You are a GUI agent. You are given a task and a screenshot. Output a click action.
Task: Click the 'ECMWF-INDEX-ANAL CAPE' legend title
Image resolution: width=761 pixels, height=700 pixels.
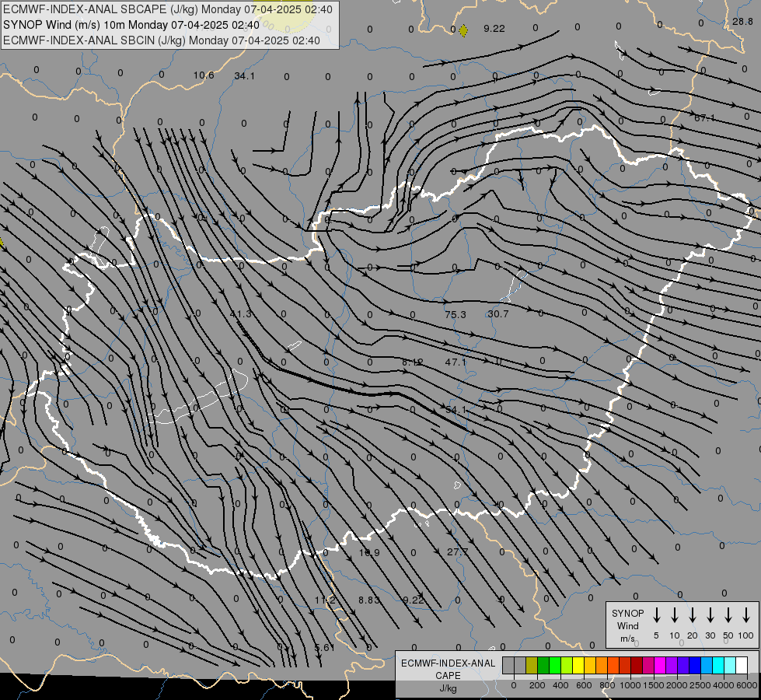[x=448, y=669]
